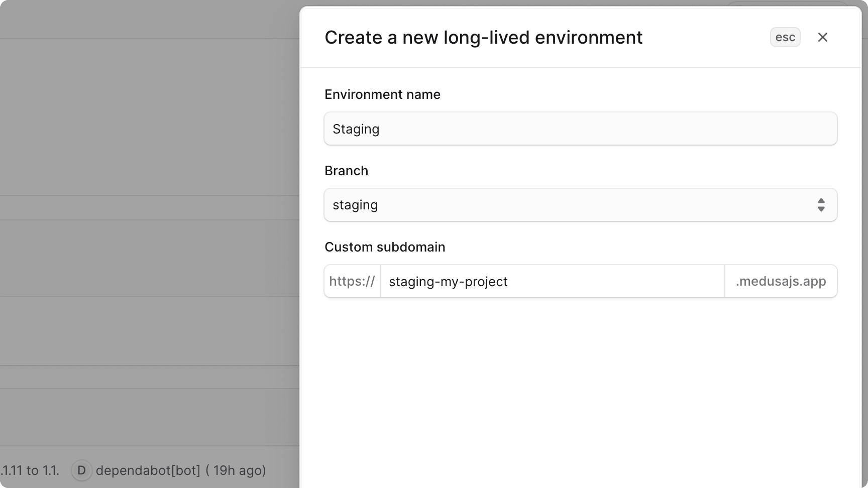Click the commit text ending '1.11 to 1.1.'
Screen dimensions: 868x488
point(30,470)
